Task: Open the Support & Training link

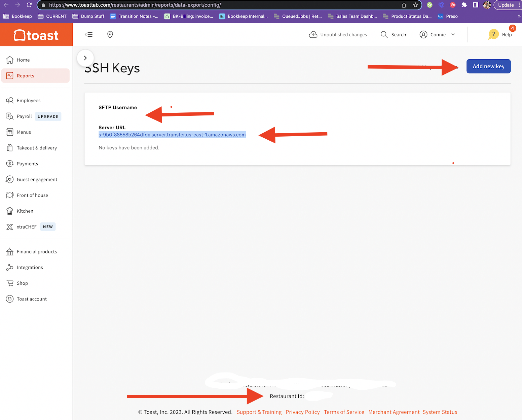Action: tap(259, 412)
